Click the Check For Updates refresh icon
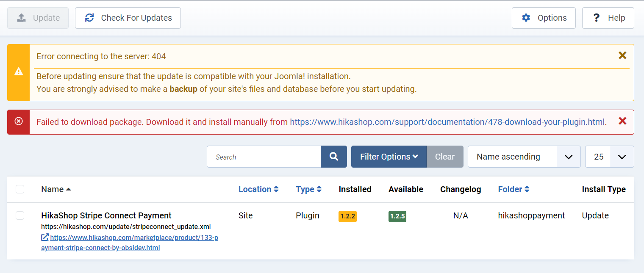This screenshot has height=273, width=644. 89,18
